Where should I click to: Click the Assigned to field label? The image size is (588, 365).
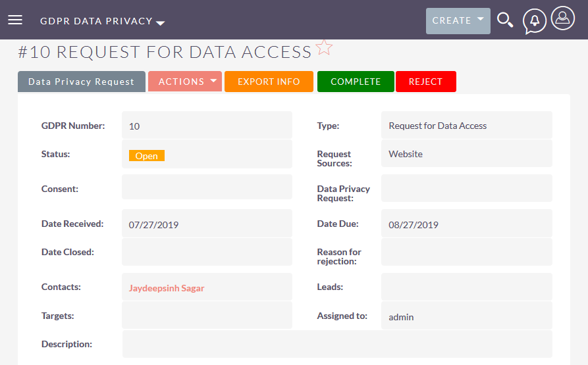pos(342,316)
